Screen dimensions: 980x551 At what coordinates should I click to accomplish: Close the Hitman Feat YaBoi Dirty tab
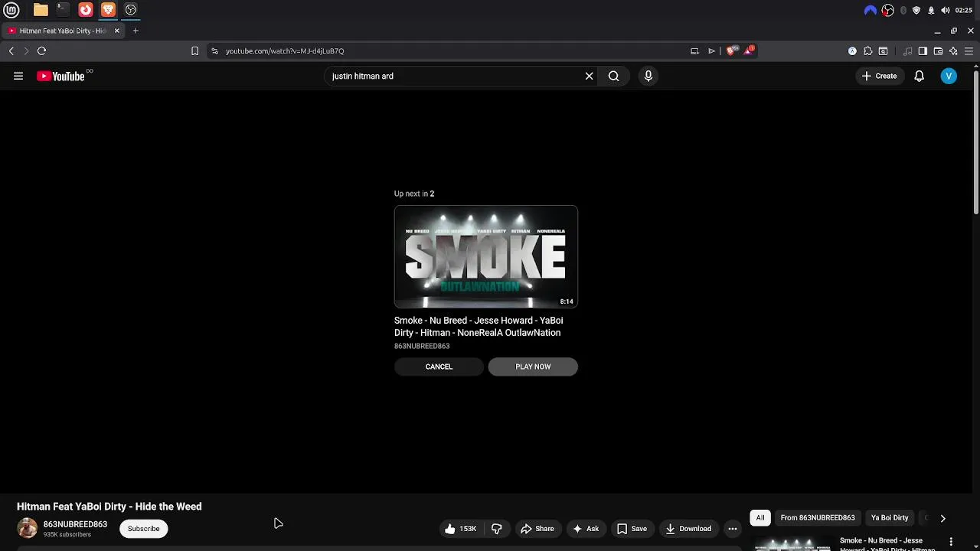pyautogui.click(x=117, y=31)
